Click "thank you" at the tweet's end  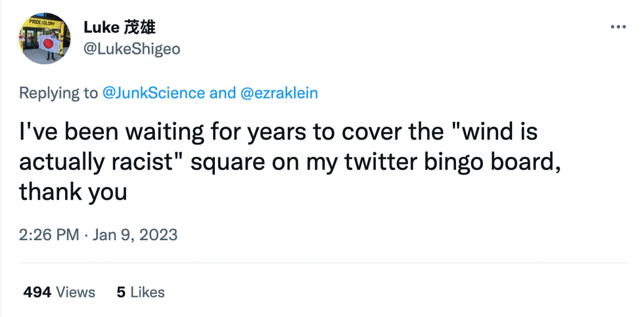click(72, 192)
